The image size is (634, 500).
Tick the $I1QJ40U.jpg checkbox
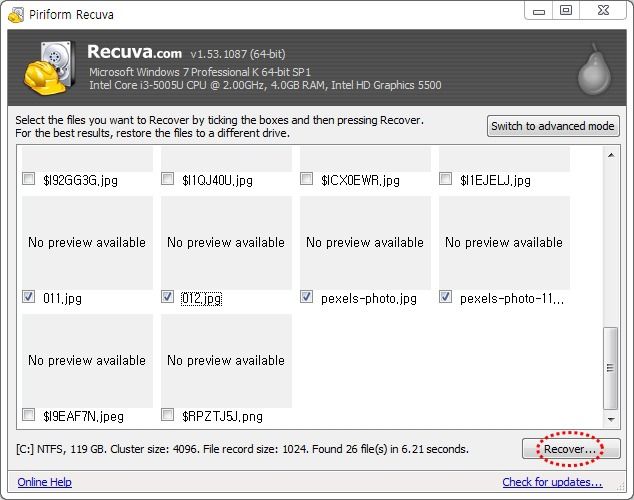167,179
